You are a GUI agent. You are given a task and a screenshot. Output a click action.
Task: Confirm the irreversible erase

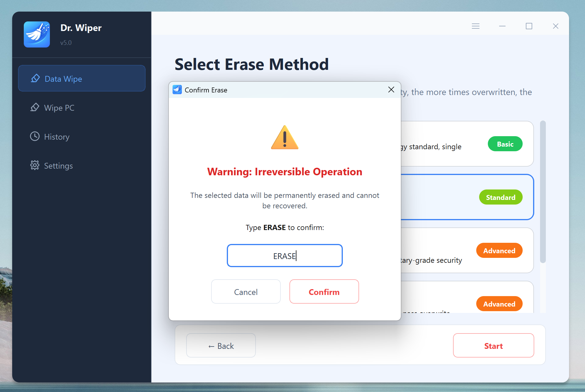click(324, 292)
